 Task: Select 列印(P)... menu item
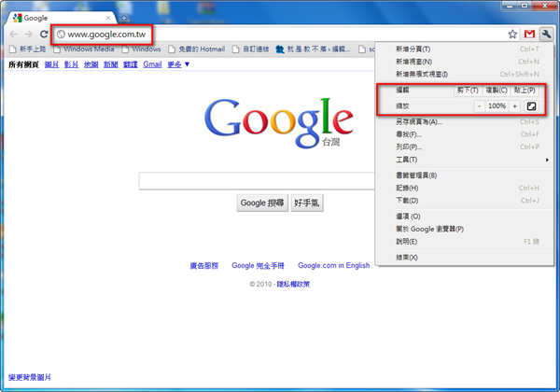click(465, 147)
